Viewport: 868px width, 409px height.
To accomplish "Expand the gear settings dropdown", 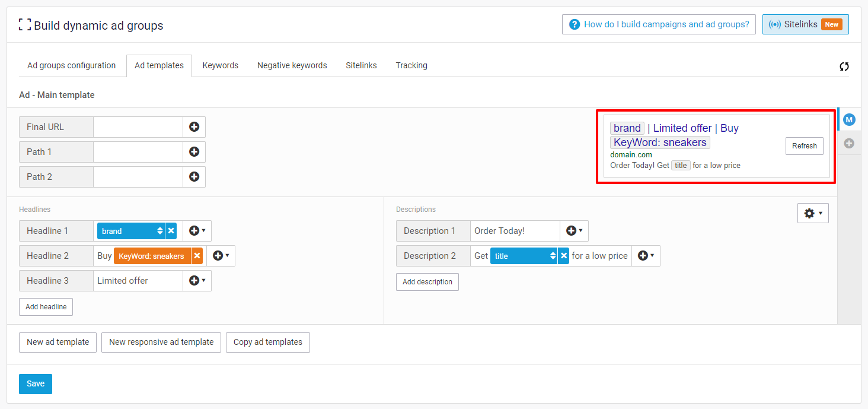I will (x=812, y=213).
